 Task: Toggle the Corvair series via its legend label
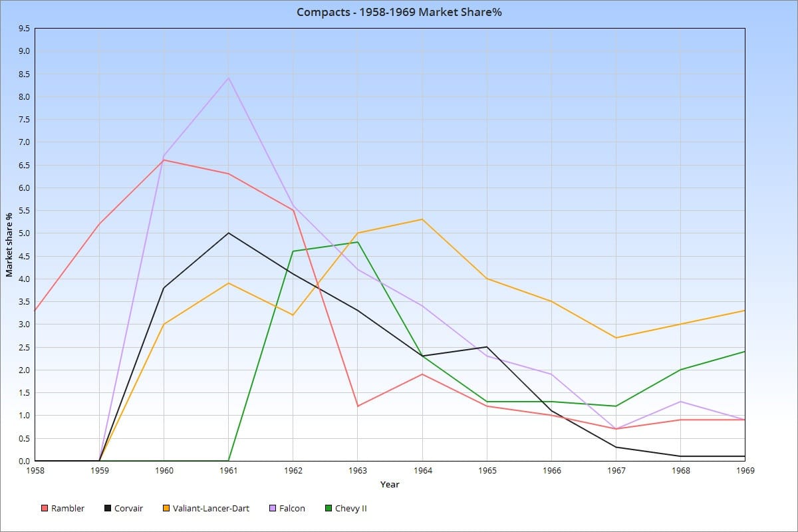[129, 509]
